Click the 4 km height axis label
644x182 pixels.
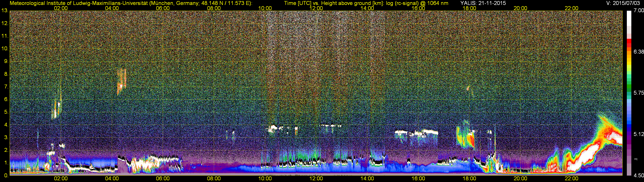(x=6, y=125)
